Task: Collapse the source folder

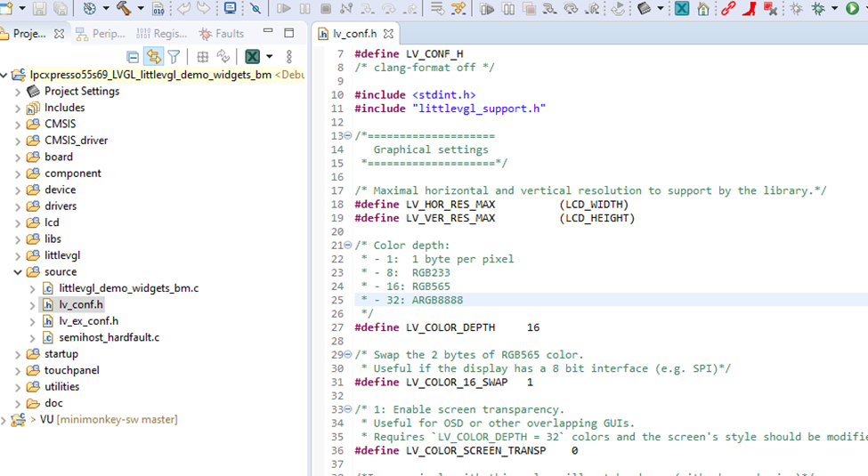Action: 18,272
